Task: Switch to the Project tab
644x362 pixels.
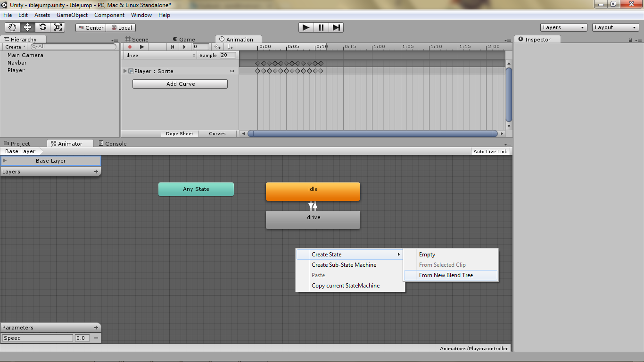Action: coord(17,144)
